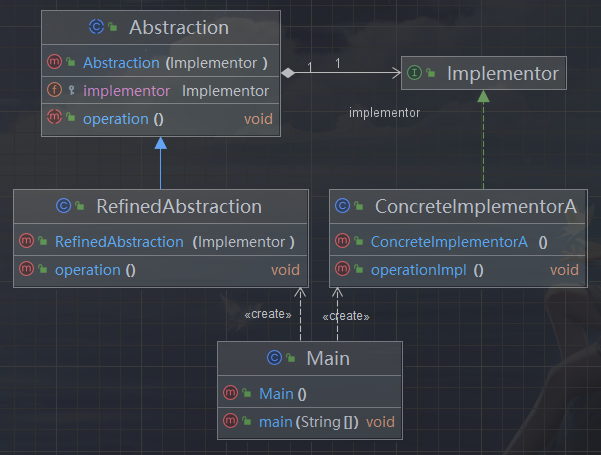This screenshot has width=601, height=455.
Task: Click the interface icon next to Implementor
Action: [419, 73]
